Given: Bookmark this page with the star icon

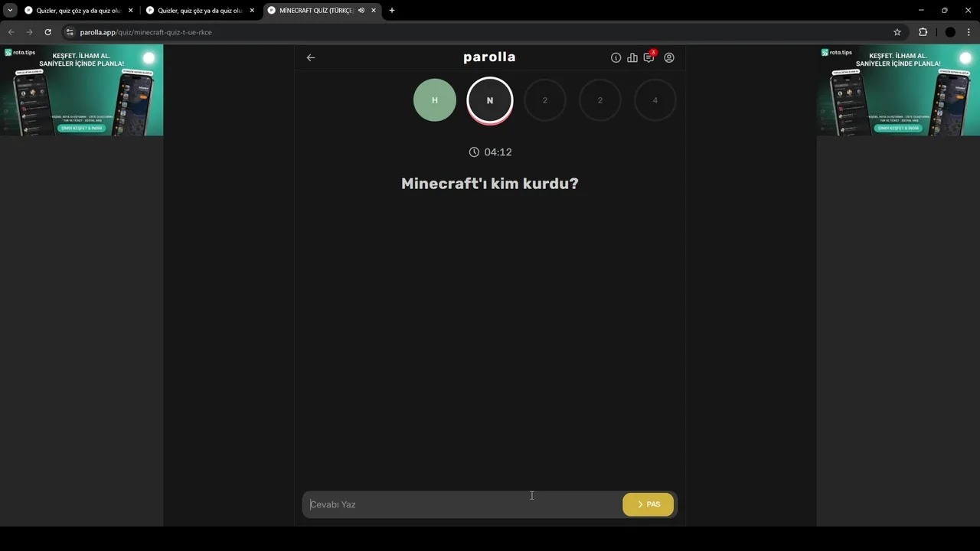Looking at the screenshot, I should click(x=897, y=32).
